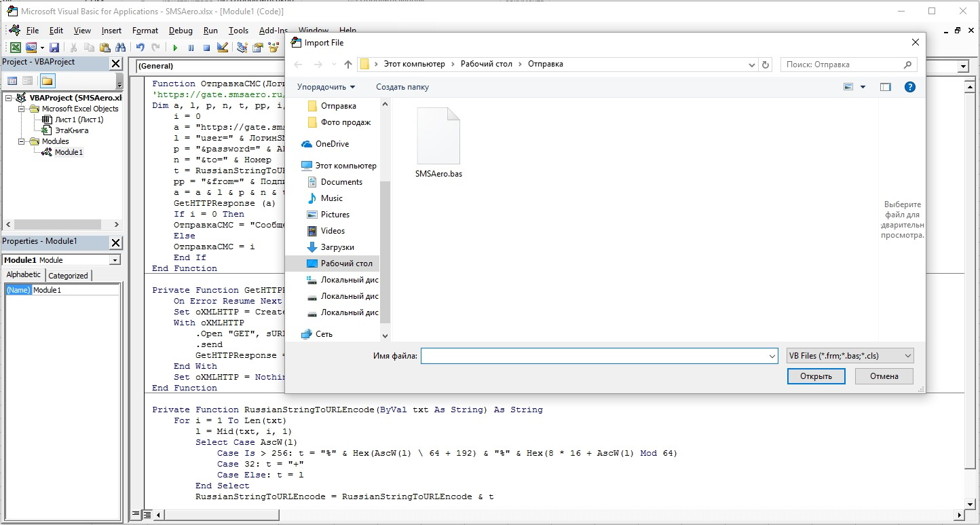Open Properties Window toolbar icon
This screenshot has height=525, width=980.
(258, 48)
